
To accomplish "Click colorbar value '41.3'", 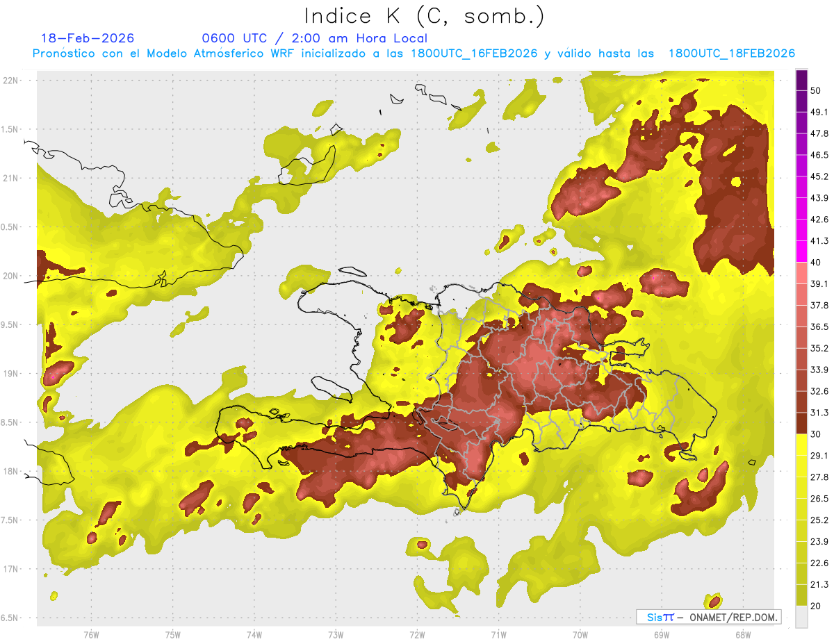I will (819, 241).
